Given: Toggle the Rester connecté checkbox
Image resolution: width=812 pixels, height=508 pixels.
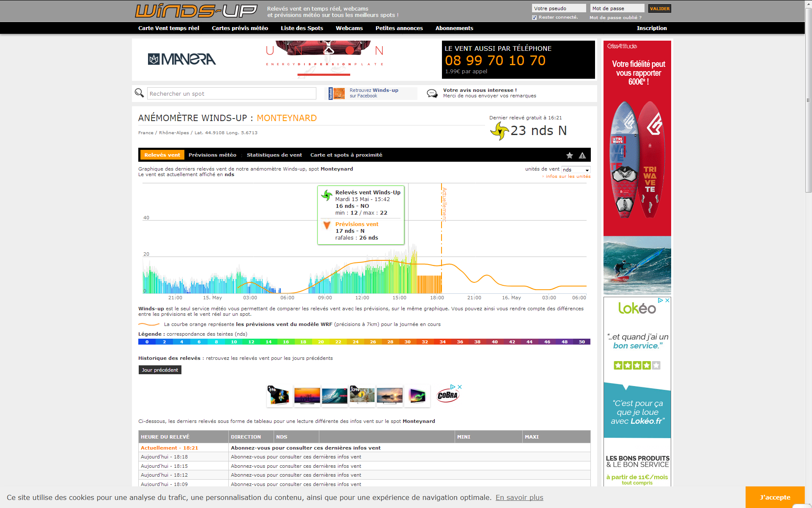Looking at the screenshot, I should (535, 17).
